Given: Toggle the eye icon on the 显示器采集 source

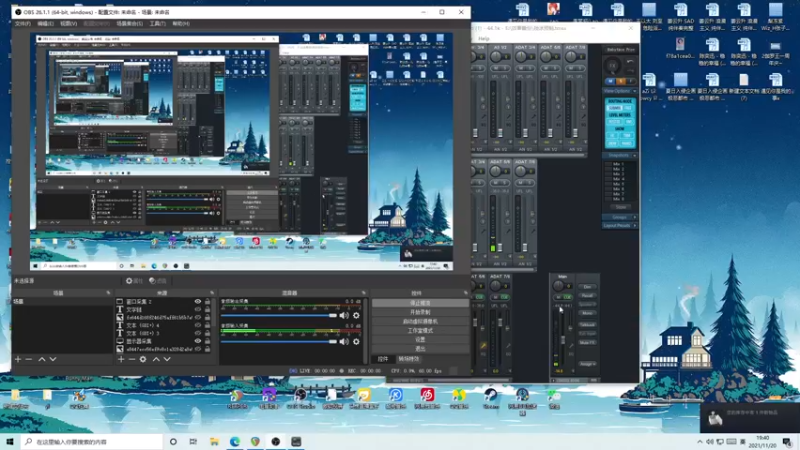Looking at the screenshot, I should tap(198, 341).
